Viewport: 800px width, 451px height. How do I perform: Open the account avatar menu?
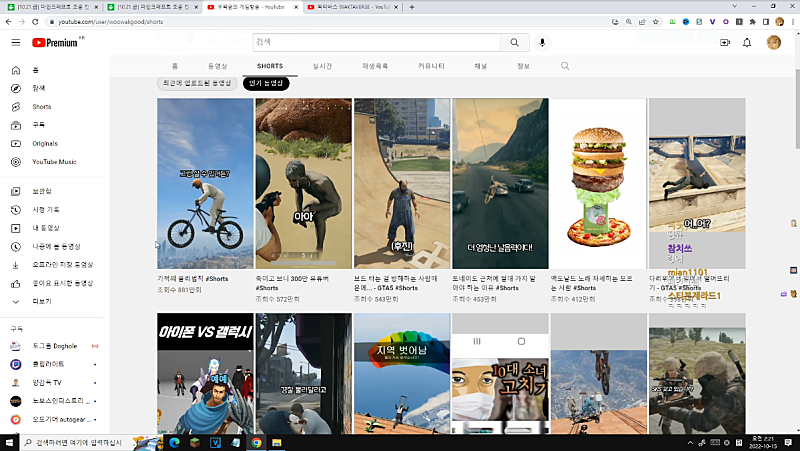pos(773,42)
